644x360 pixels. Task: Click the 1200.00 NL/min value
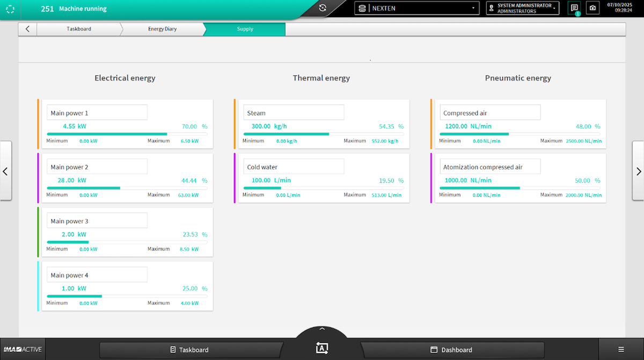pos(468,126)
